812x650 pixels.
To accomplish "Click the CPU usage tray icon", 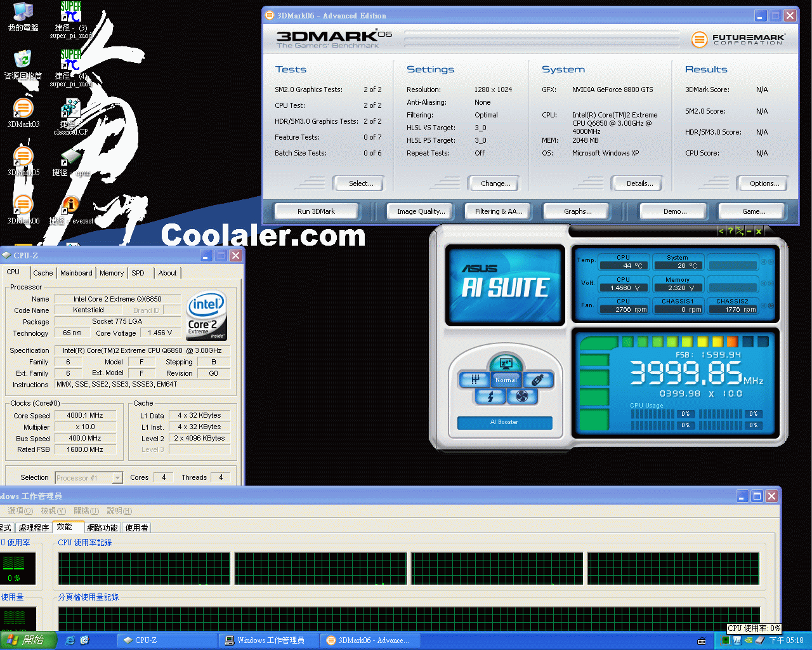I will [x=725, y=640].
